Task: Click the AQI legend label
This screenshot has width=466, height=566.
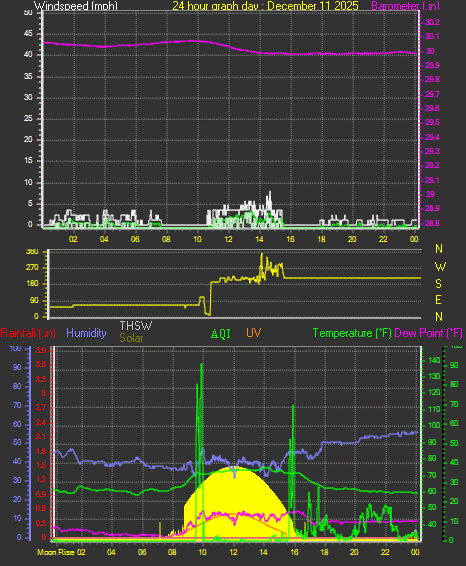Action: (x=221, y=334)
